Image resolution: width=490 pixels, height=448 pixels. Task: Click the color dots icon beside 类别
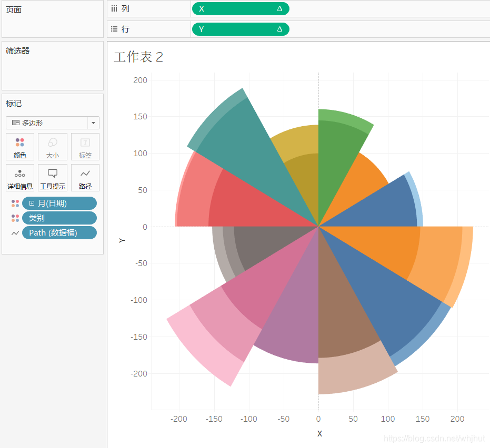point(15,218)
